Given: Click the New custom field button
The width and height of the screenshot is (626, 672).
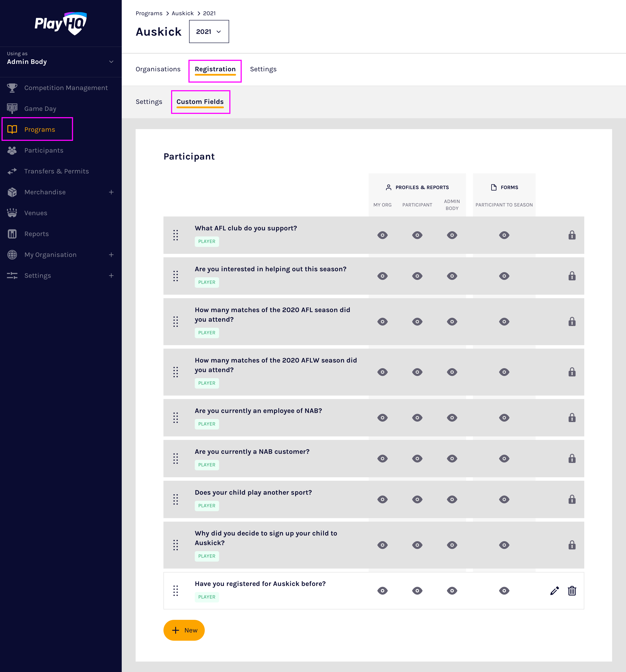Looking at the screenshot, I should pyautogui.click(x=184, y=630).
